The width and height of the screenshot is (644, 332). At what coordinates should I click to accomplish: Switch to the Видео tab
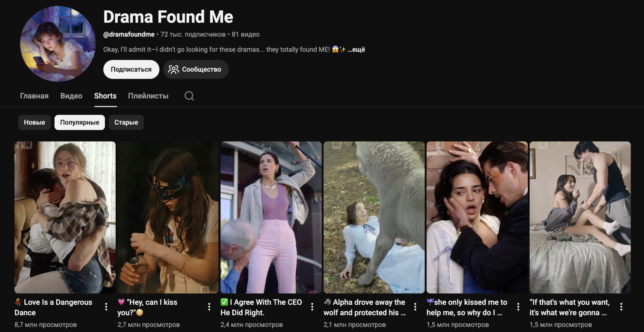click(x=71, y=96)
